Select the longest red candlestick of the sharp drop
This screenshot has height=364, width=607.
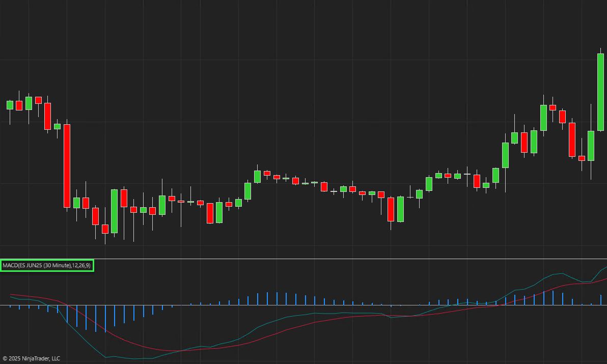(67, 165)
